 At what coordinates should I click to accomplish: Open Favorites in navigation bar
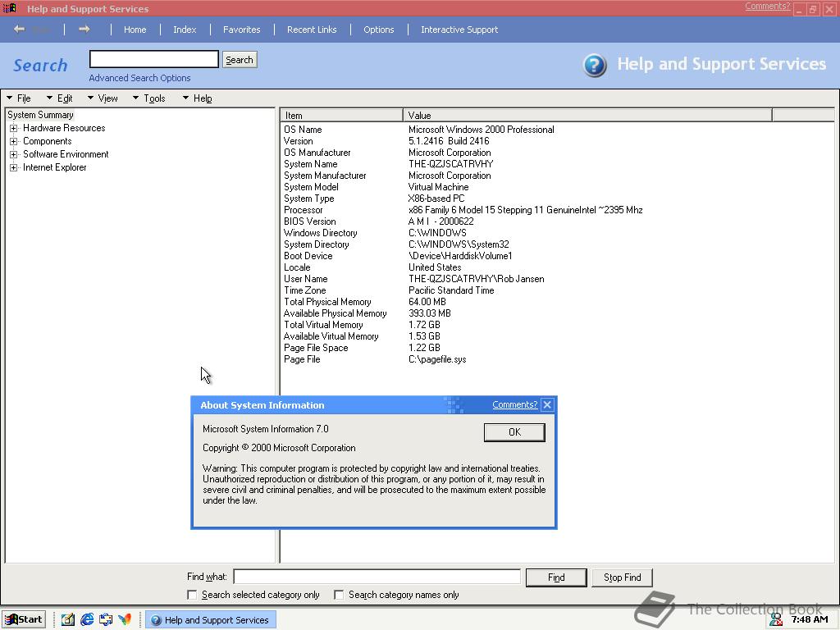tap(242, 30)
